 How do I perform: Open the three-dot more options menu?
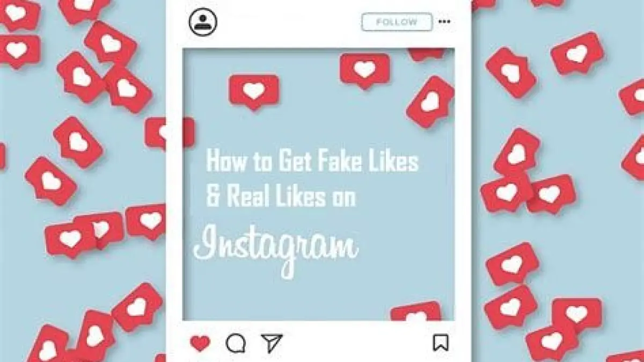(444, 22)
